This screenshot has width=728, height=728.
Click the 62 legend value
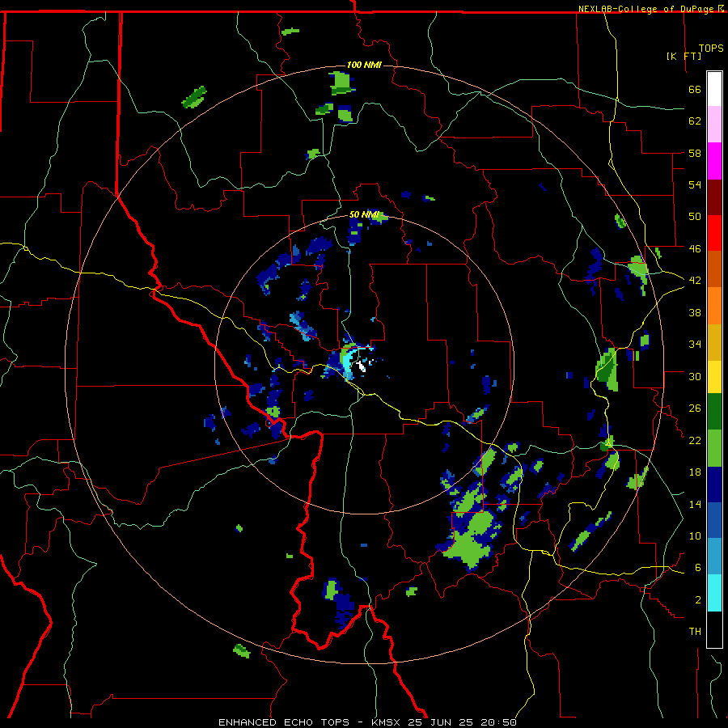695,121
